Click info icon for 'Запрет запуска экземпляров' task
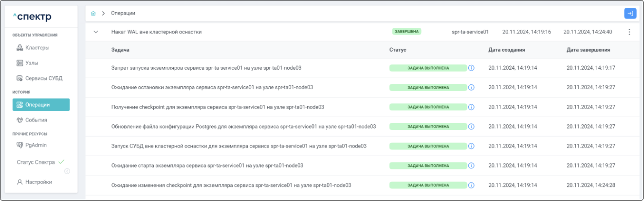 click(x=471, y=68)
